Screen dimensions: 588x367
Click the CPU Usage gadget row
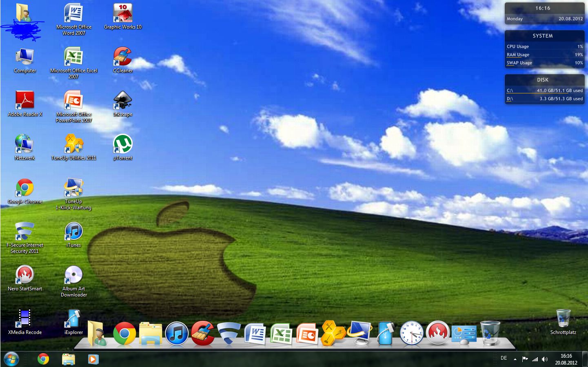click(x=545, y=46)
